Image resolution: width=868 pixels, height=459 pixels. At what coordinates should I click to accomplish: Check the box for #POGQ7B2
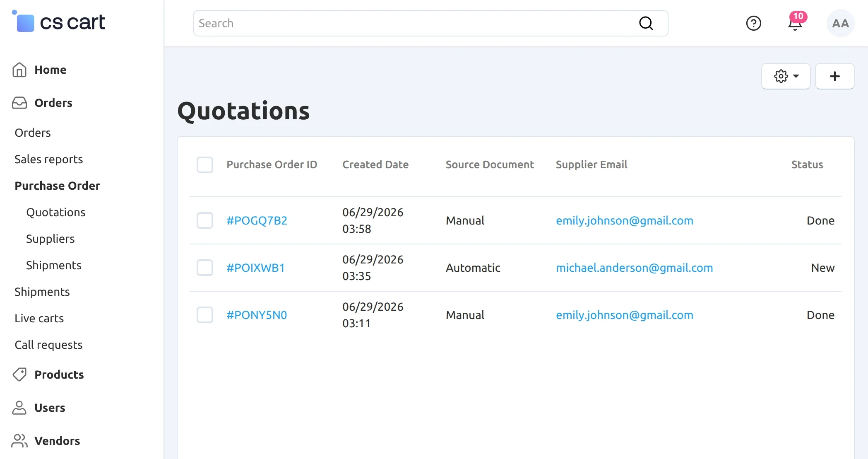pos(205,220)
